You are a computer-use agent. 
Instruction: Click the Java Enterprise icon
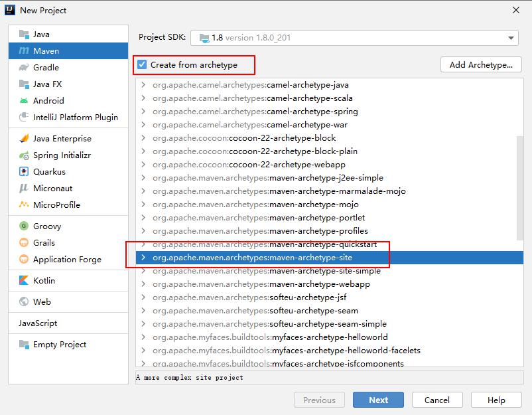[x=24, y=139]
